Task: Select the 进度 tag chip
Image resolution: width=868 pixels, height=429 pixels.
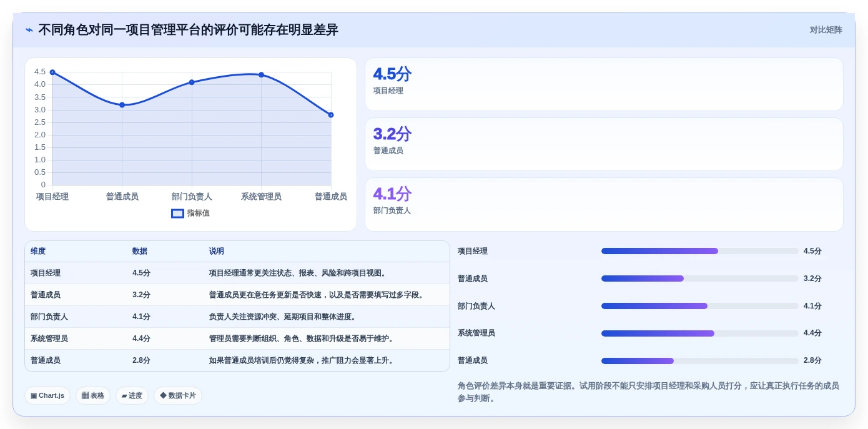Action: [132, 396]
